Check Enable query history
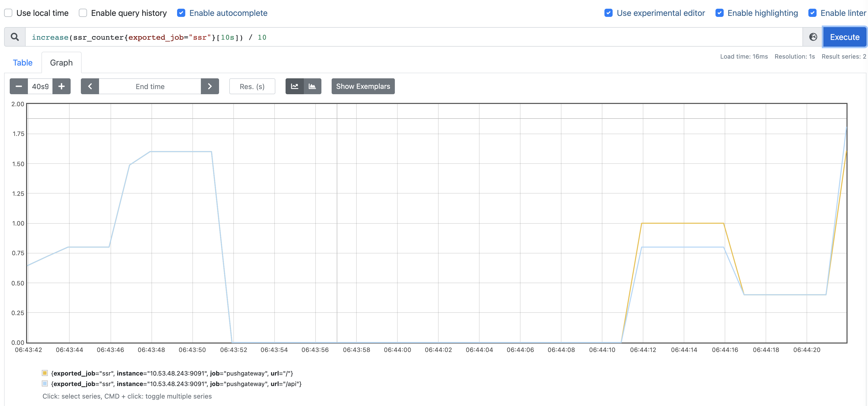Viewport: 868px width, 406px height. click(x=83, y=13)
